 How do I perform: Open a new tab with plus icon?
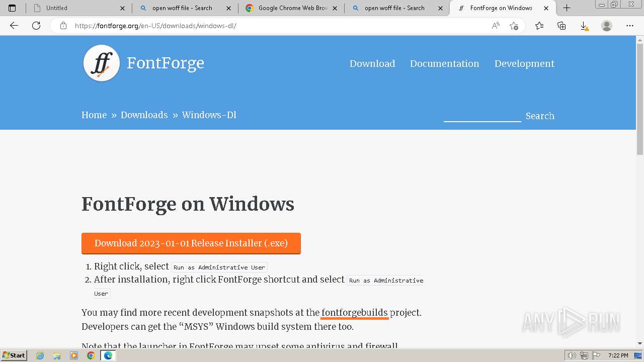(x=567, y=8)
